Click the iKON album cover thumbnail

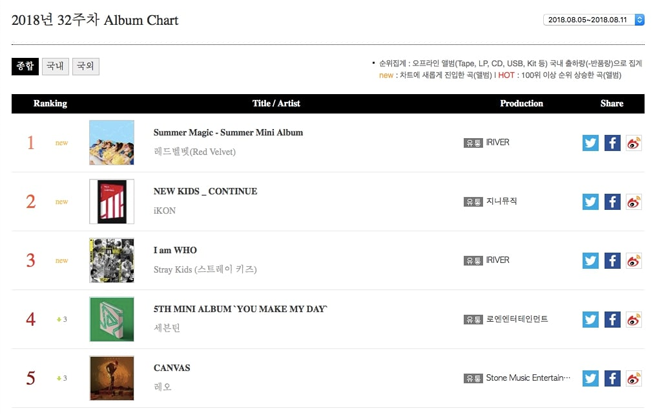pyautogui.click(x=111, y=202)
